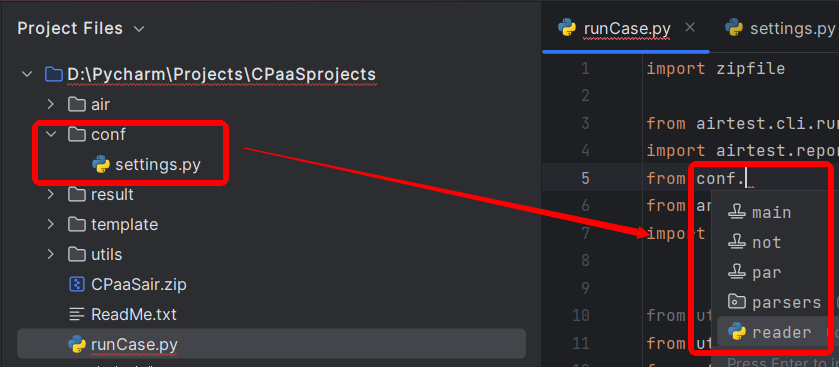Click the CPaaSair.zip archive icon

(77, 284)
